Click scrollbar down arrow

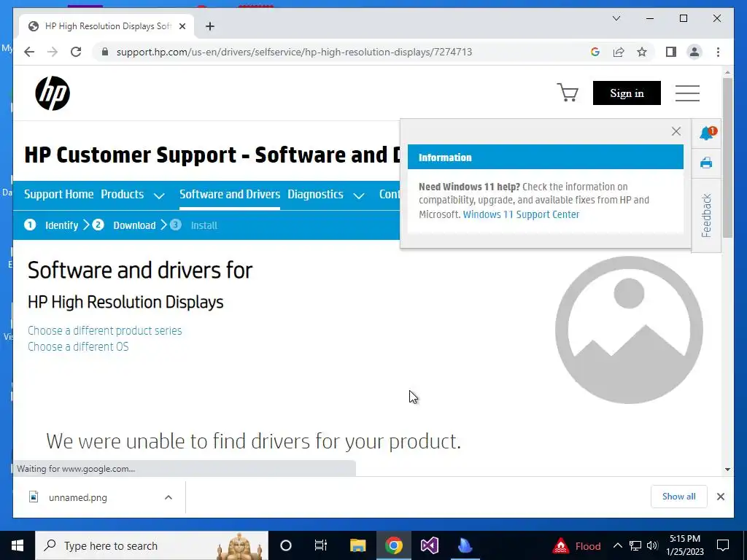(727, 470)
